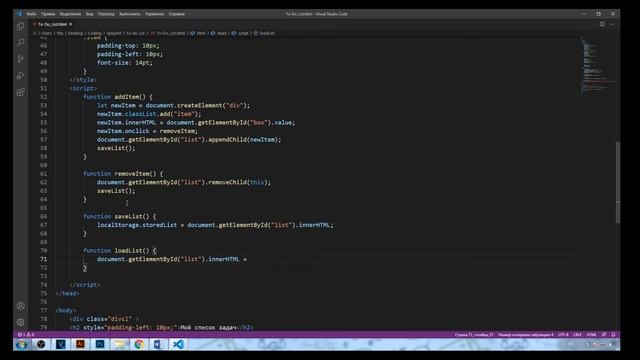Expand the Users breadcrumb segment
640x360 pixels.
click(47, 33)
